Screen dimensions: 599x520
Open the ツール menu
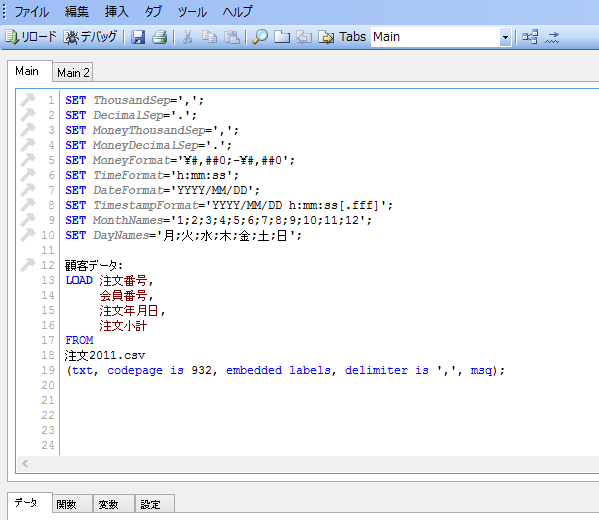pyautogui.click(x=192, y=12)
